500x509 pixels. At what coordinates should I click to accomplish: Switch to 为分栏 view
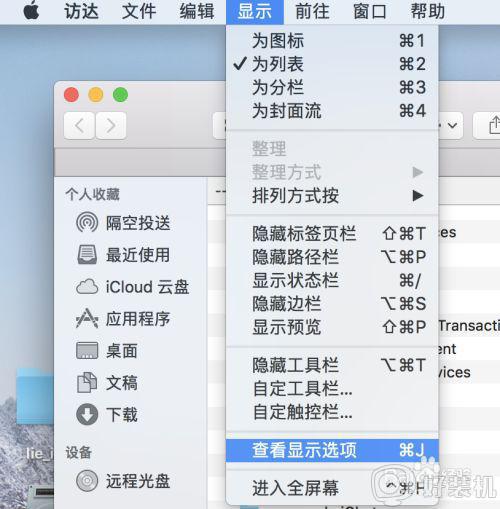click(332, 87)
